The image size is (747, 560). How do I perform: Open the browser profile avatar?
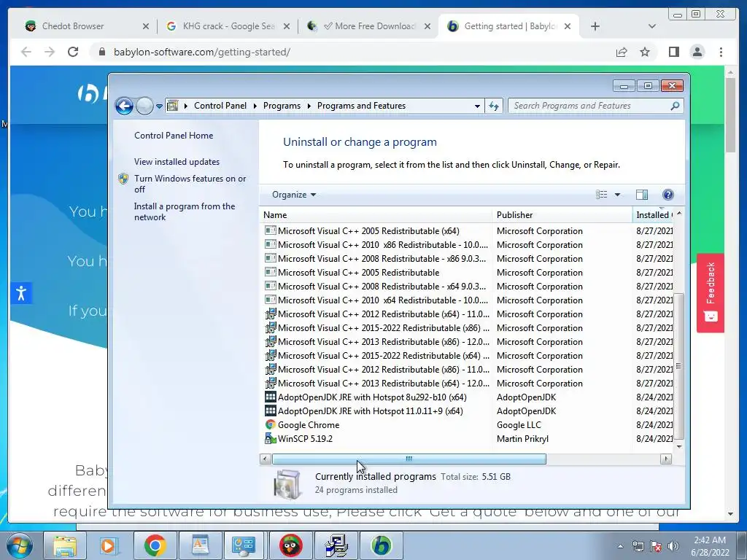[697, 52]
